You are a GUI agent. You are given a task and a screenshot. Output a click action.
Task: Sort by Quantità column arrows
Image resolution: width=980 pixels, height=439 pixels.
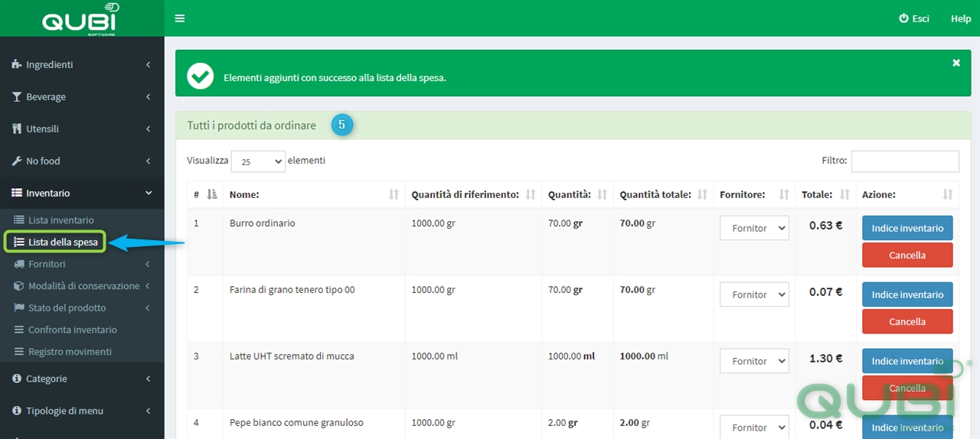pyautogui.click(x=603, y=195)
